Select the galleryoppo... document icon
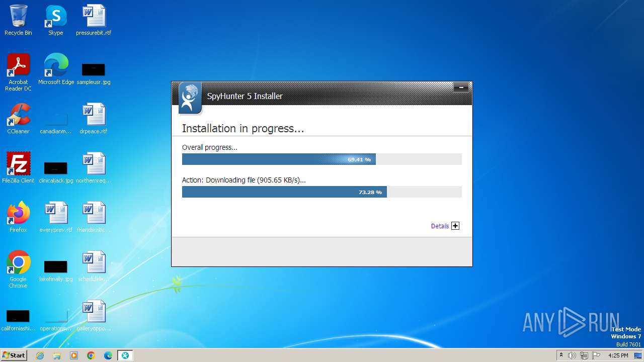 [94, 316]
